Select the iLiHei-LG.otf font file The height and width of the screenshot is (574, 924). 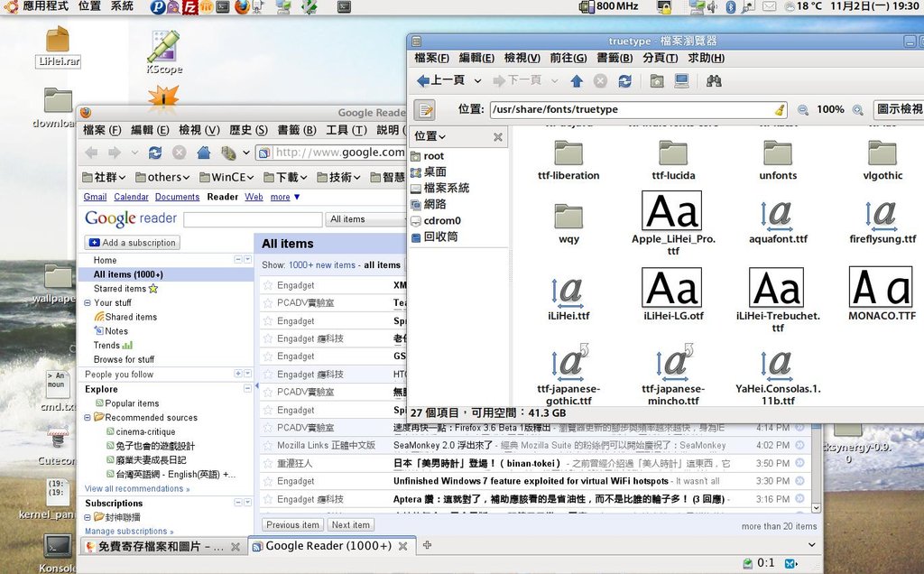[x=672, y=293]
